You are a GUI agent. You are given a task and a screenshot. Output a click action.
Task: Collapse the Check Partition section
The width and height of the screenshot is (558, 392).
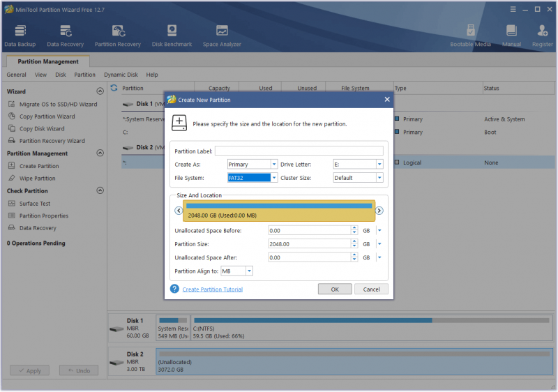tap(100, 190)
